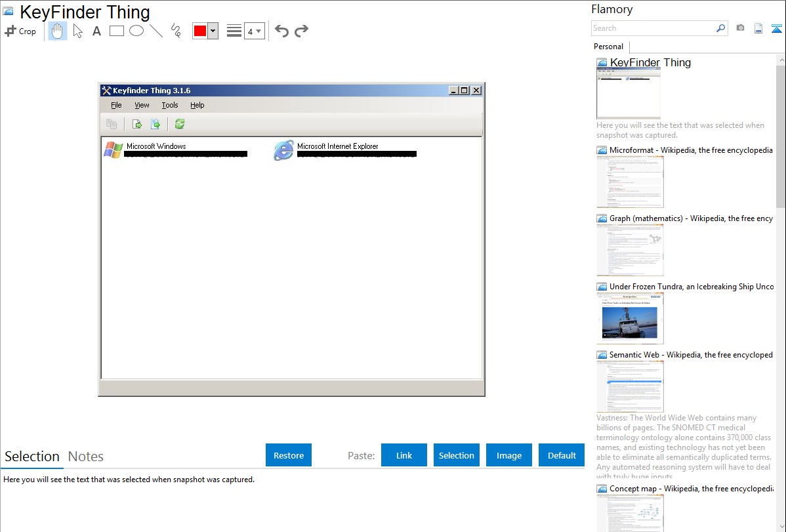Open the Graph (mathematics) snapshot thumbnail
The height and width of the screenshot is (532, 786).
point(630,250)
